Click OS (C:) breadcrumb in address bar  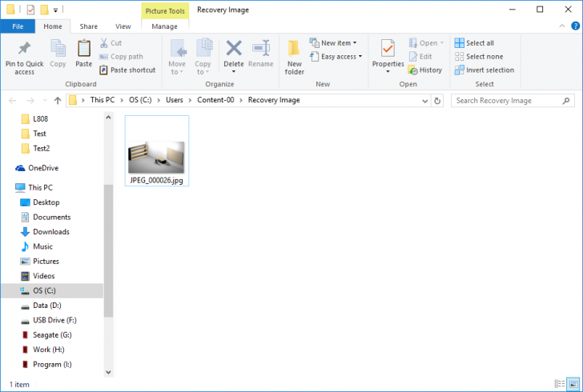click(x=140, y=100)
